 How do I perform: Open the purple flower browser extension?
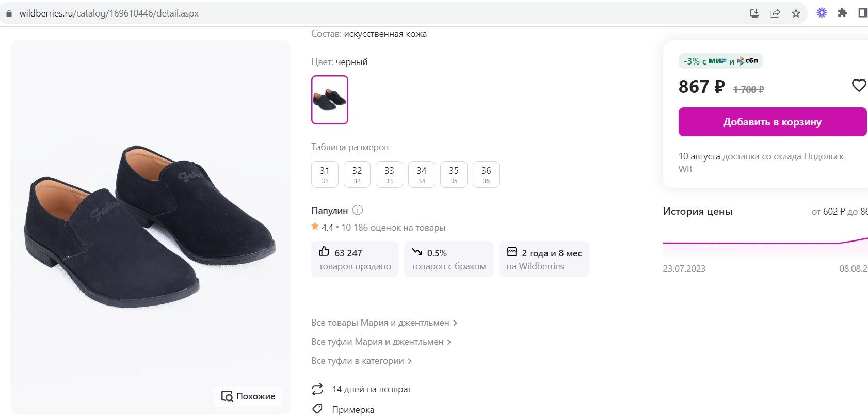coord(822,13)
